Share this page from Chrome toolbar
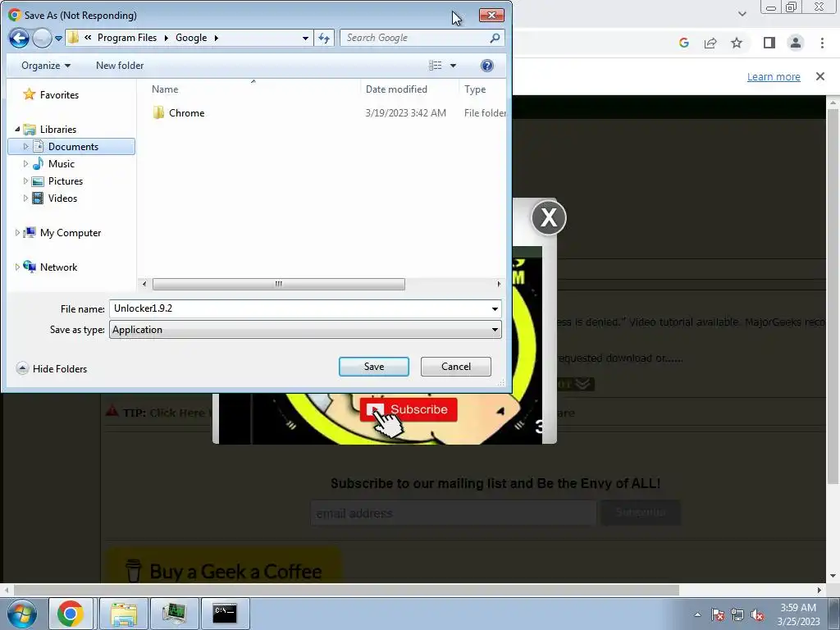 [710, 43]
